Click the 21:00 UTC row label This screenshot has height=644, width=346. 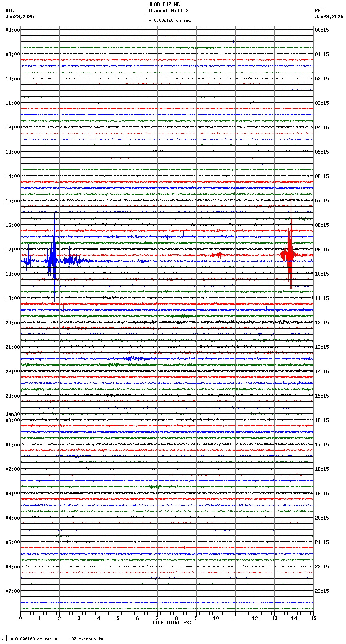click(x=13, y=347)
